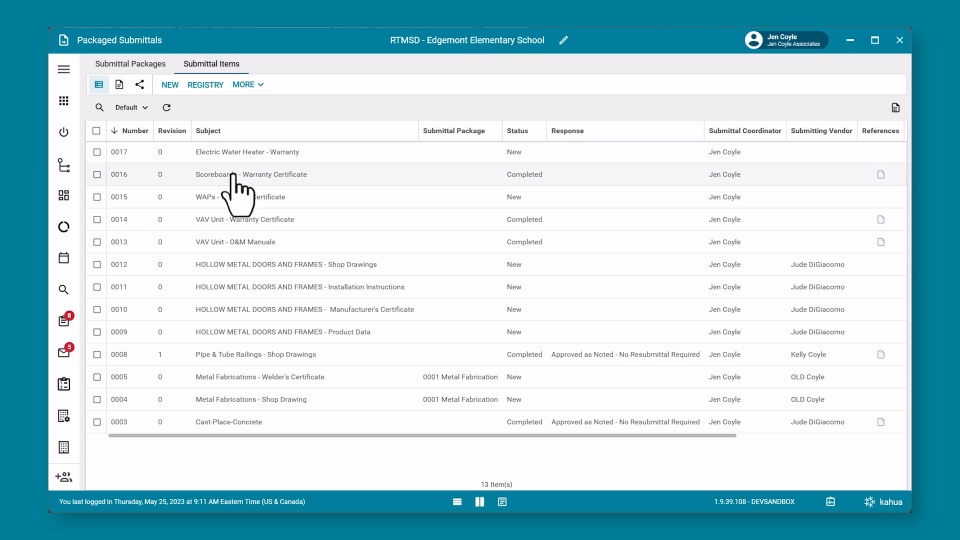The height and width of the screenshot is (540, 960).
Task: Click the Kahua logo
Action: click(883, 501)
